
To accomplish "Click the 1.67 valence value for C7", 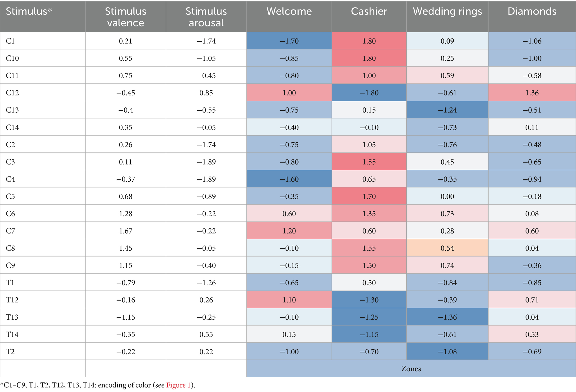I will 125,231.
